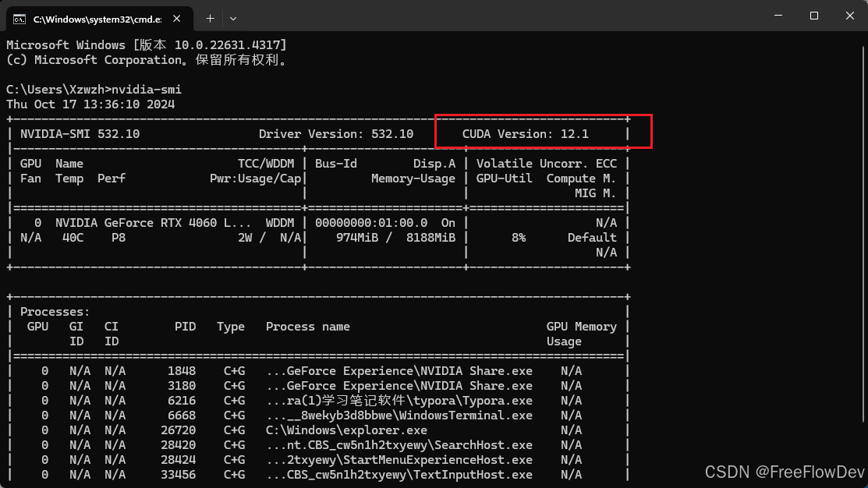868x488 pixels.
Task: Click the "40C" temperature value
Action: tap(73, 238)
